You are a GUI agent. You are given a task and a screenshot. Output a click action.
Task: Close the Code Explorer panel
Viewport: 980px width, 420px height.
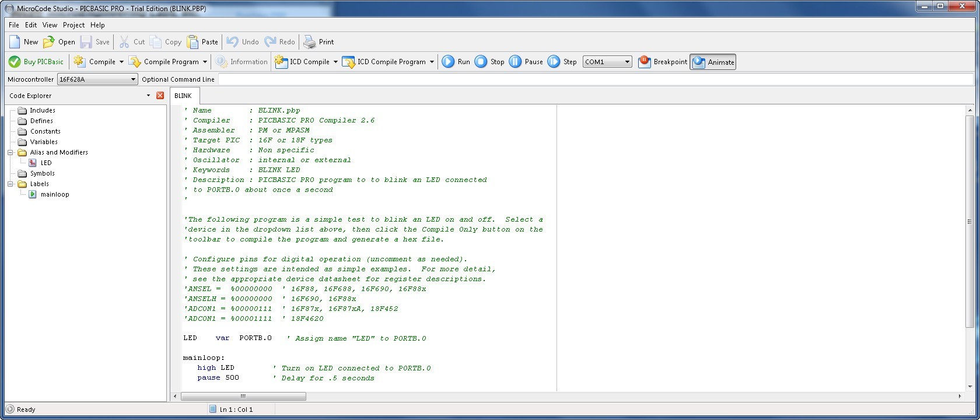(x=160, y=96)
